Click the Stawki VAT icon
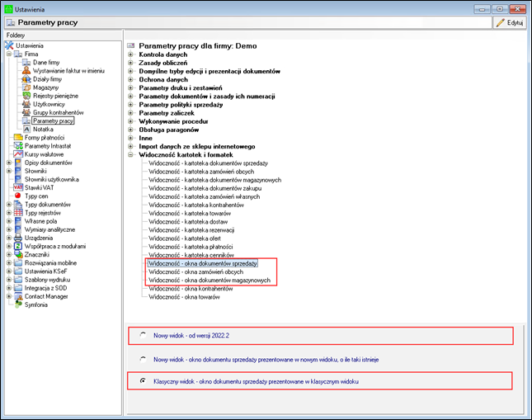Viewport: 532px width, 420px height. click(x=18, y=188)
